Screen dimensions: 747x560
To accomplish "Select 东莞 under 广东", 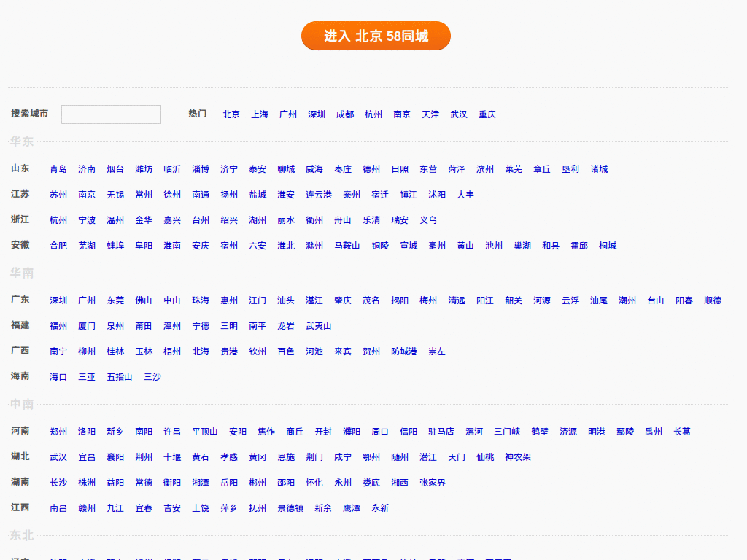I will (115, 300).
